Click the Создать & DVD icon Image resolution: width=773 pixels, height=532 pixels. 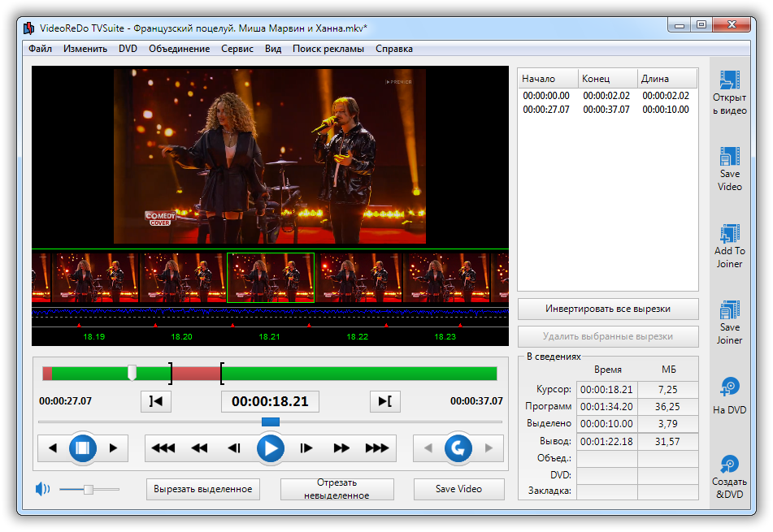729,465
